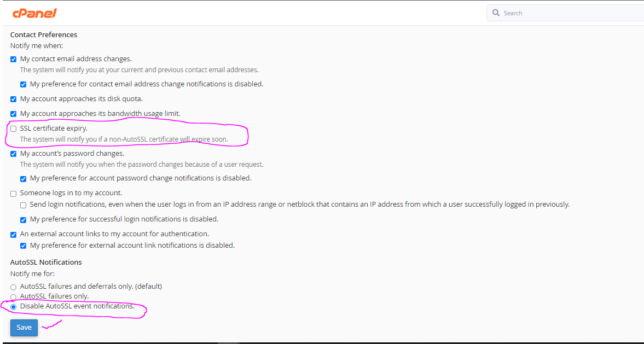
Task: Click inside the Search field
Action: [547, 13]
